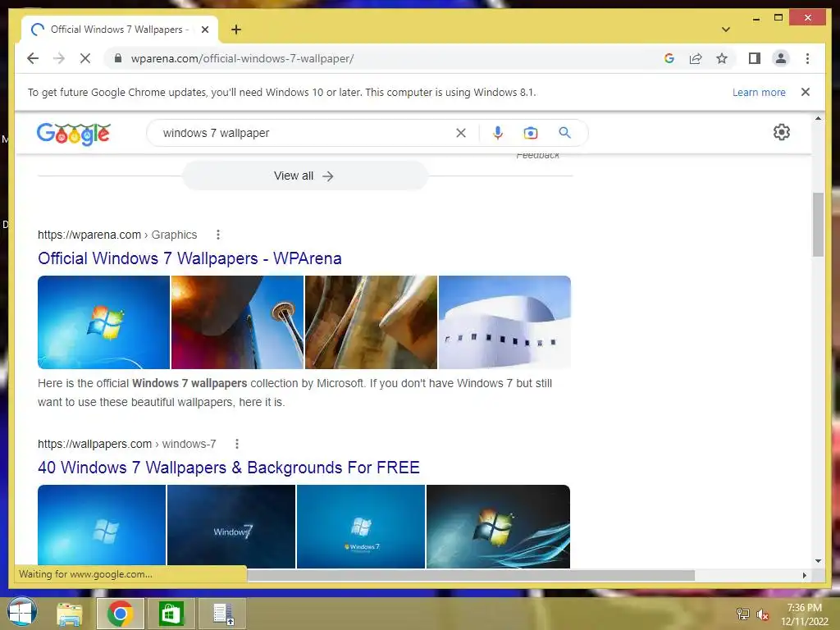Open Official Windows 7 Wallpapers - WPArena link
The width and height of the screenshot is (840, 630).
[x=189, y=258]
